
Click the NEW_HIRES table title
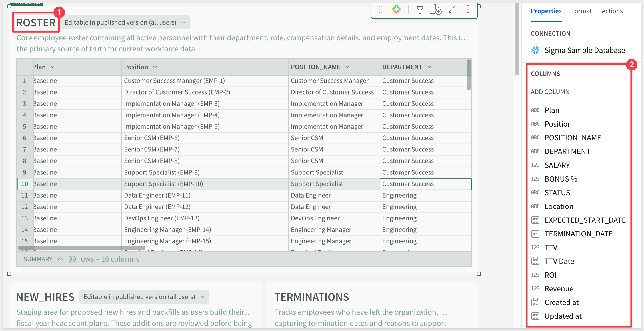[x=45, y=297]
